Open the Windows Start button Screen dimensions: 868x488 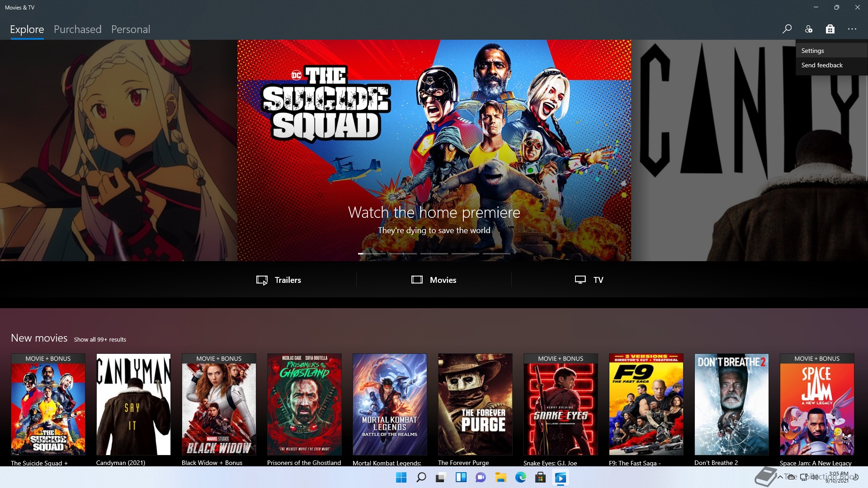click(401, 478)
